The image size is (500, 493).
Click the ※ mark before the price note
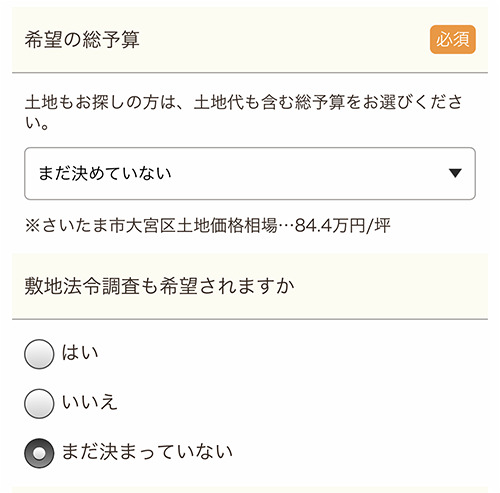33,226
